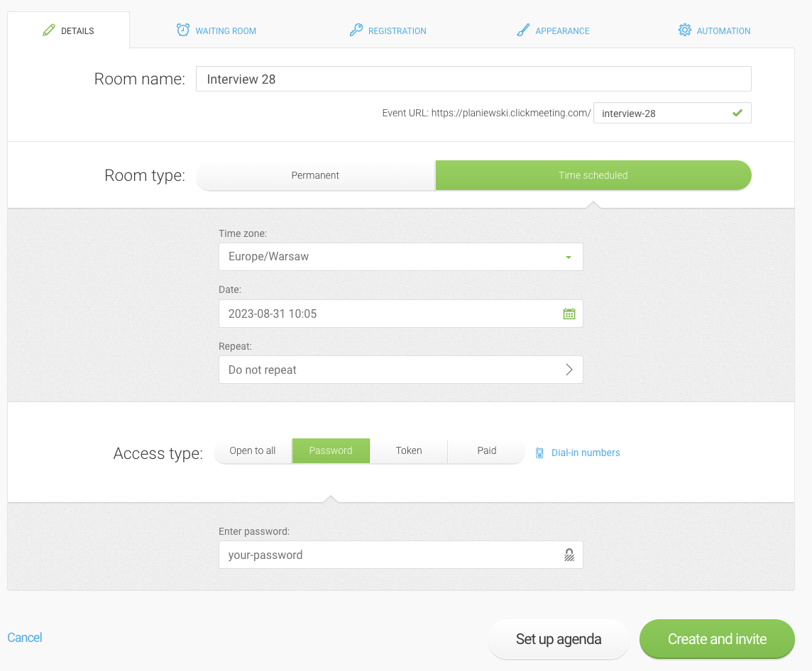Click the alarm clock Waiting Room icon
This screenshot has height=671, width=812.
point(183,30)
